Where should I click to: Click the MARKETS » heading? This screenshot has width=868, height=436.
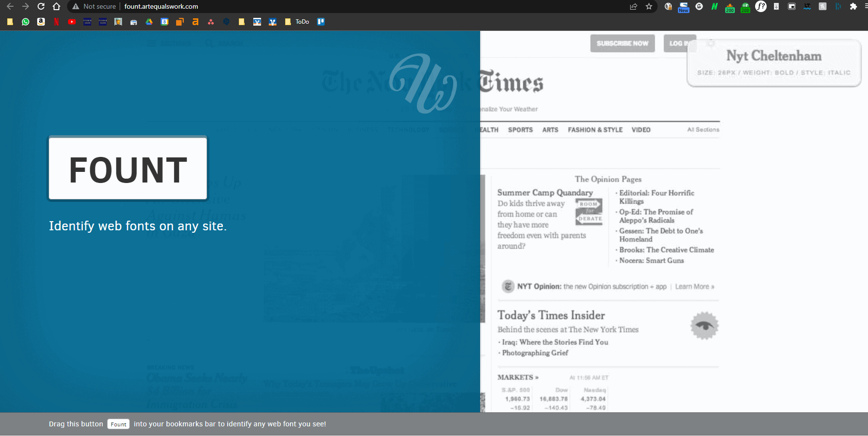518,378
